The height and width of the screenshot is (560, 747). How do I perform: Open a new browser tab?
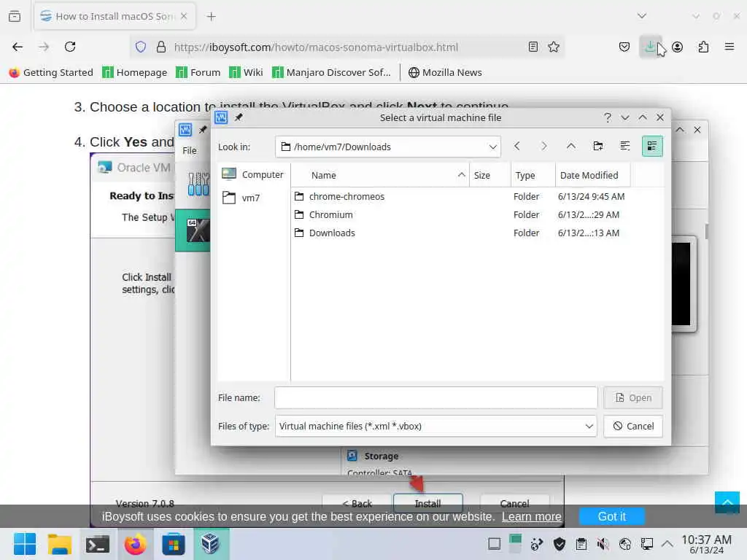click(211, 17)
